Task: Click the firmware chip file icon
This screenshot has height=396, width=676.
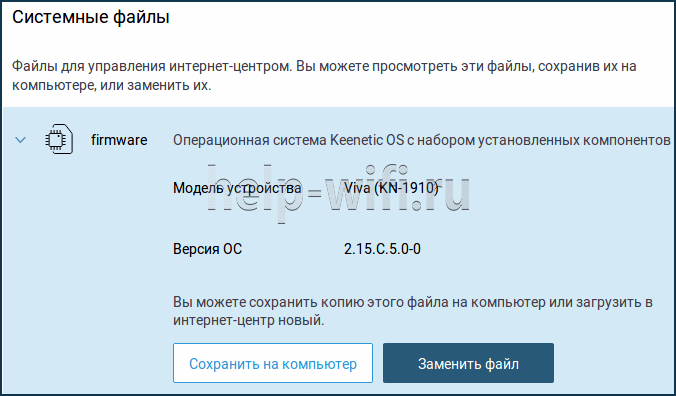Action: [59, 139]
